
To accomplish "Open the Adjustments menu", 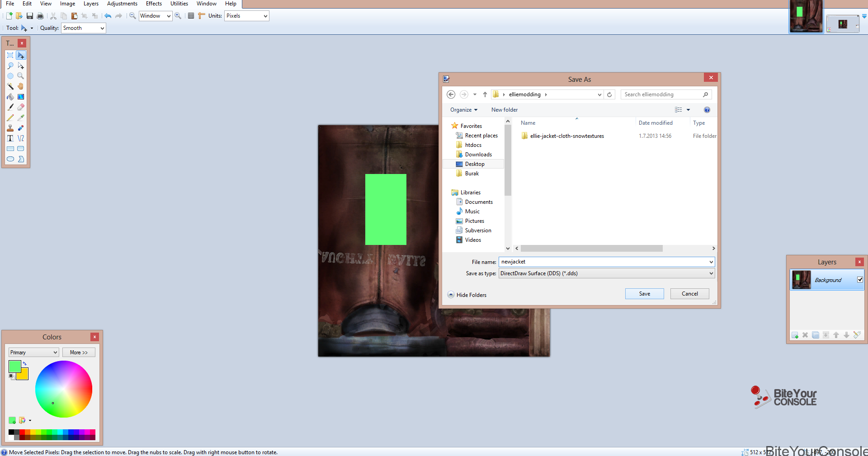I will (x=122, y=4).
